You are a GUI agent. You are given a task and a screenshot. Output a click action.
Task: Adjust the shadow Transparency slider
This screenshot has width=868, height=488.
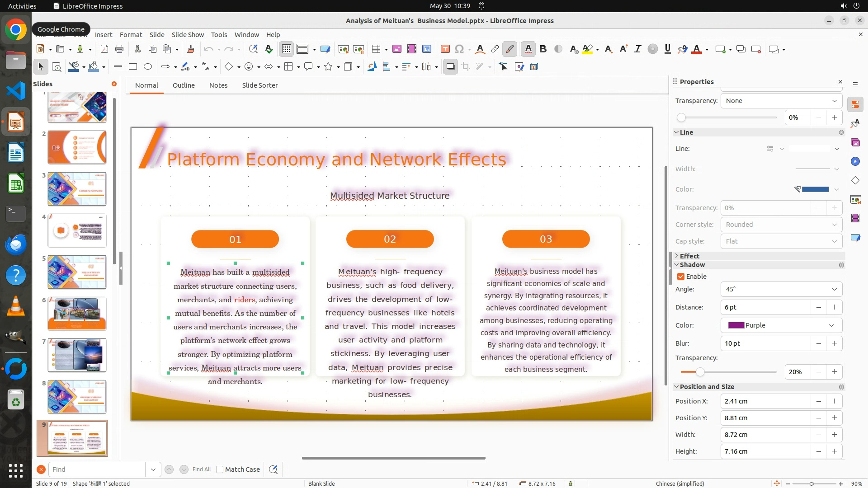point(700,372)
